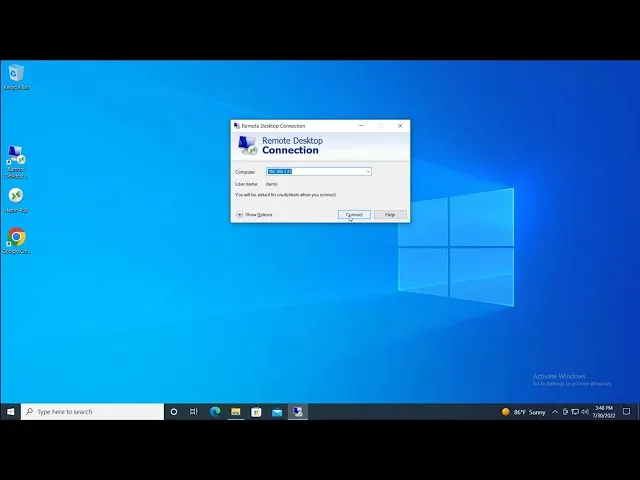
Task: Click the Help button in dialog
Action: 390,214
